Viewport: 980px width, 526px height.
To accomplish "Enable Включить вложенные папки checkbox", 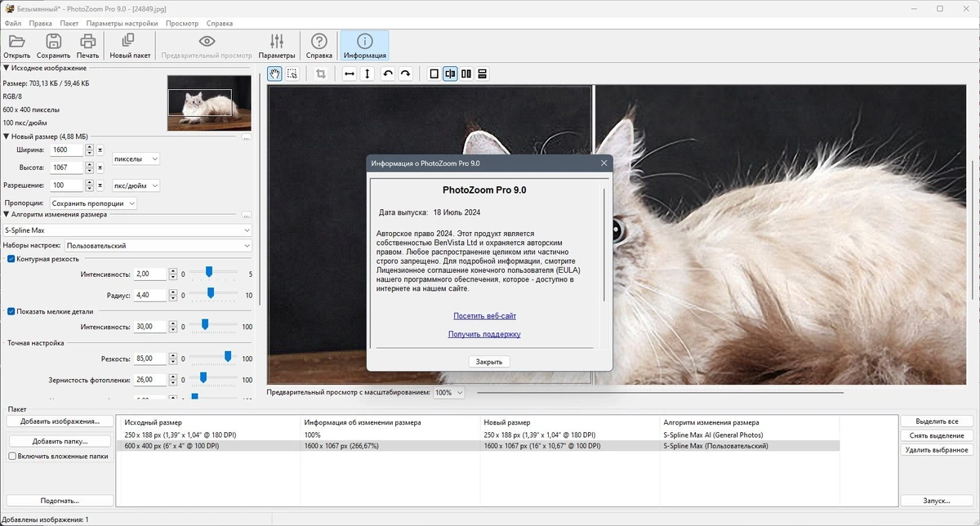I will click(x=11, y=457).
